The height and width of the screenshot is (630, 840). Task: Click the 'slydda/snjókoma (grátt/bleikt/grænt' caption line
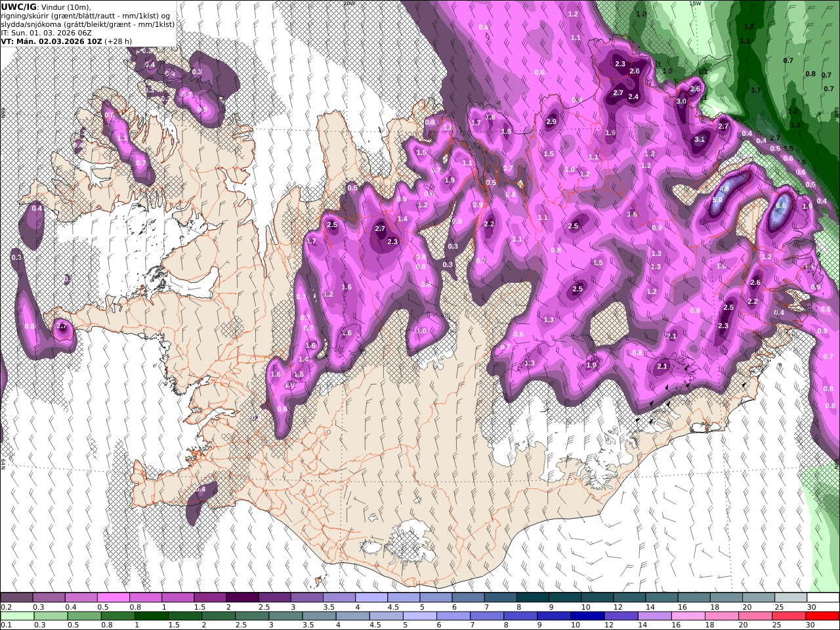(88, 24)
